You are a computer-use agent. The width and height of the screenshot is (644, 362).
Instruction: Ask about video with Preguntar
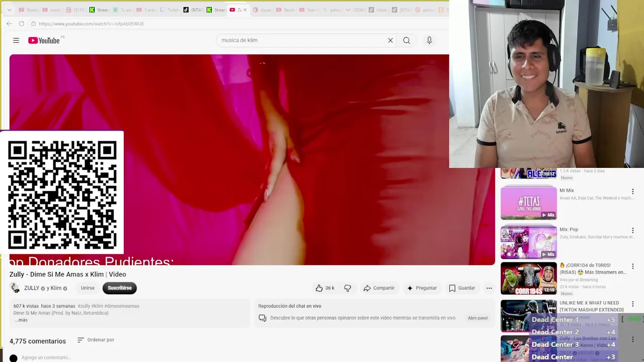coord(422,288)
